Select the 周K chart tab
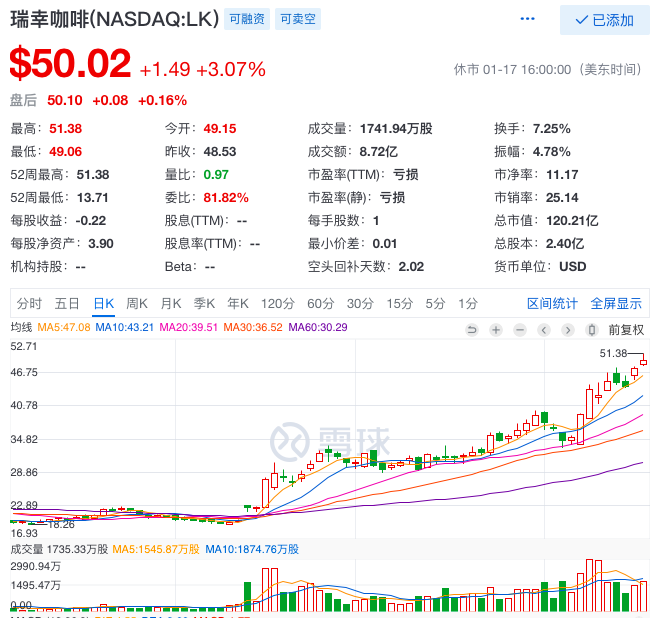Image resolution: width=652 pixels, height=618 pixels. tap(137, 304)
